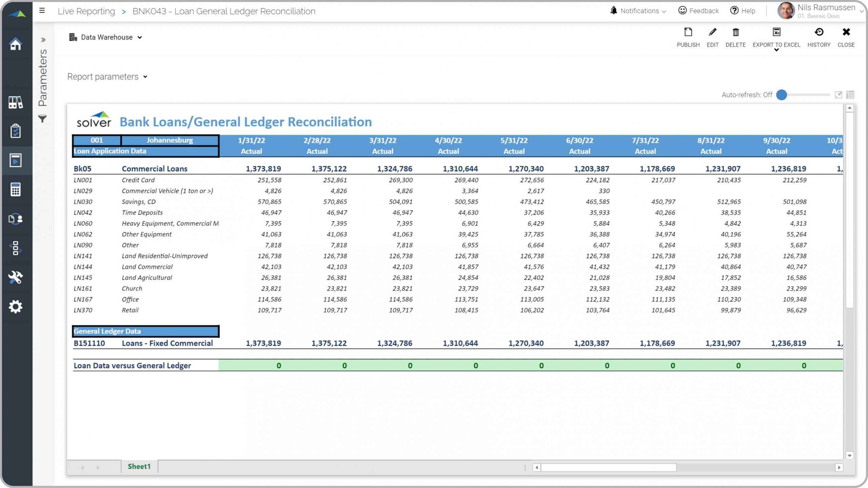Open the settings gear sidebar icon
Image resolution: width=868 pixels, height=488 pixels.
coord(16,307)
